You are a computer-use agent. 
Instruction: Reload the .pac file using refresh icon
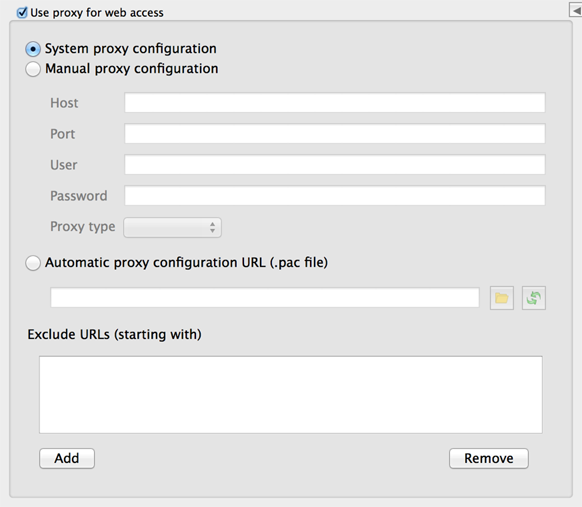533,298
